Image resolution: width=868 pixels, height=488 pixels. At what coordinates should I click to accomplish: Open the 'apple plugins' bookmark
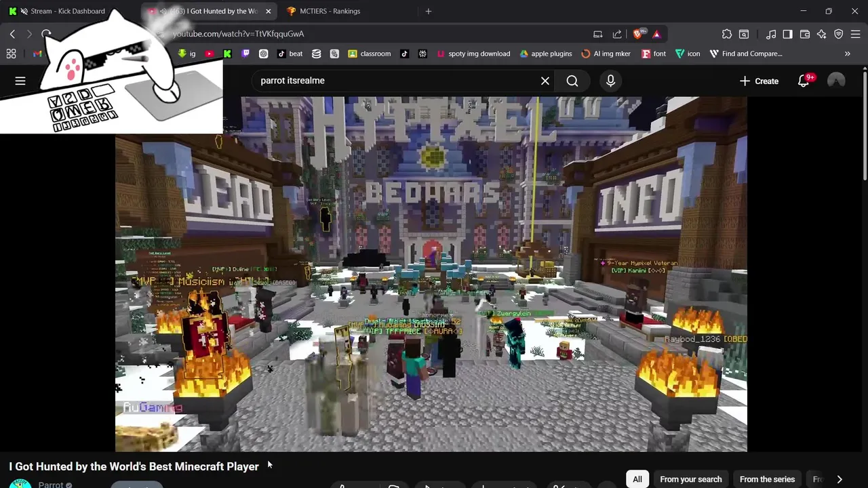[546, 54]
